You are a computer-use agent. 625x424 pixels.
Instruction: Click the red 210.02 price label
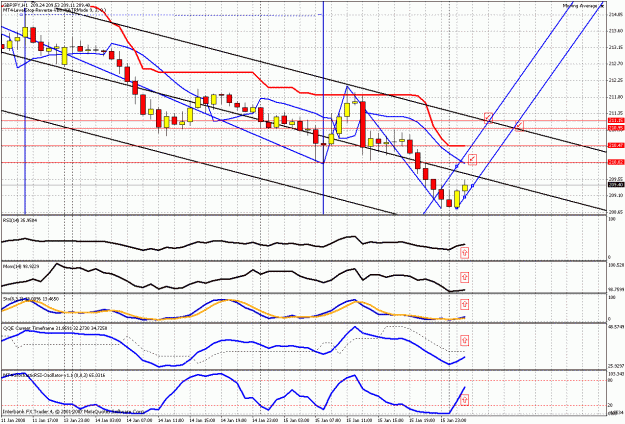(x=616, y=162)
